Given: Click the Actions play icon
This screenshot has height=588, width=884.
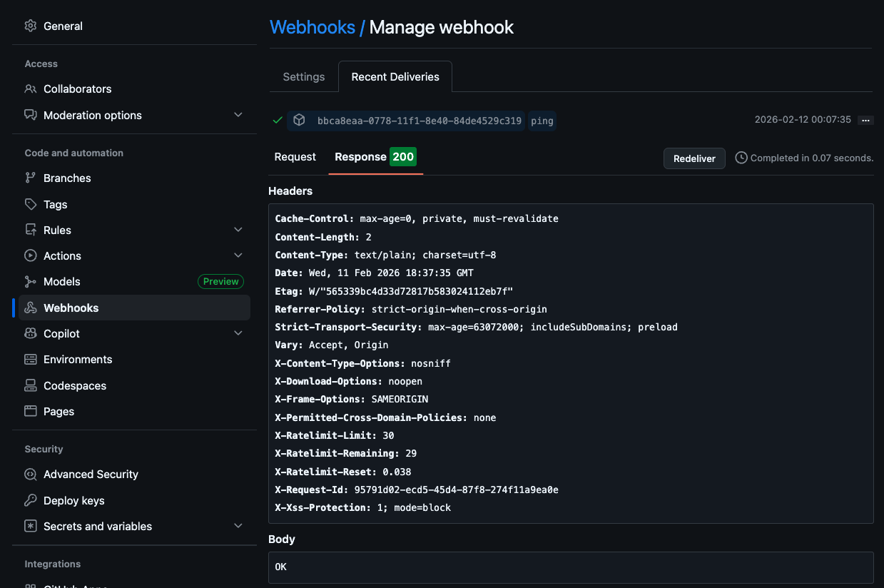Looking at the screenshot, I should [30, 256].
